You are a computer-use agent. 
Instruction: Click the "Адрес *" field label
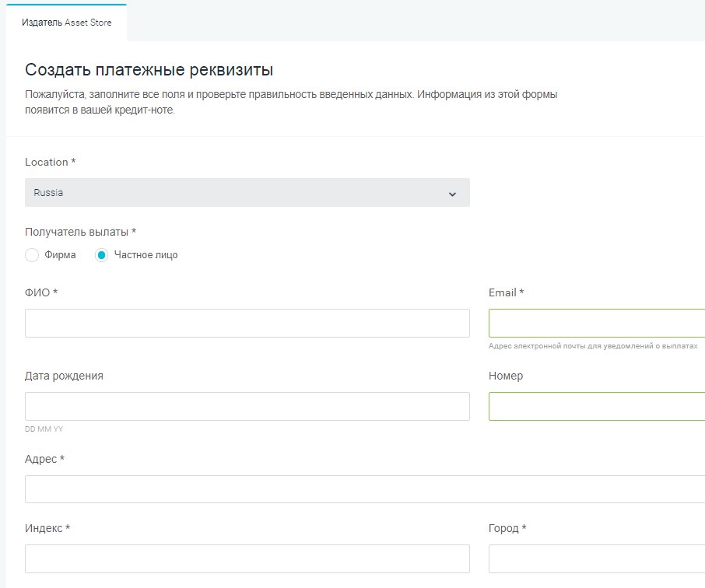pyautogui.click(x=44, y=459)
